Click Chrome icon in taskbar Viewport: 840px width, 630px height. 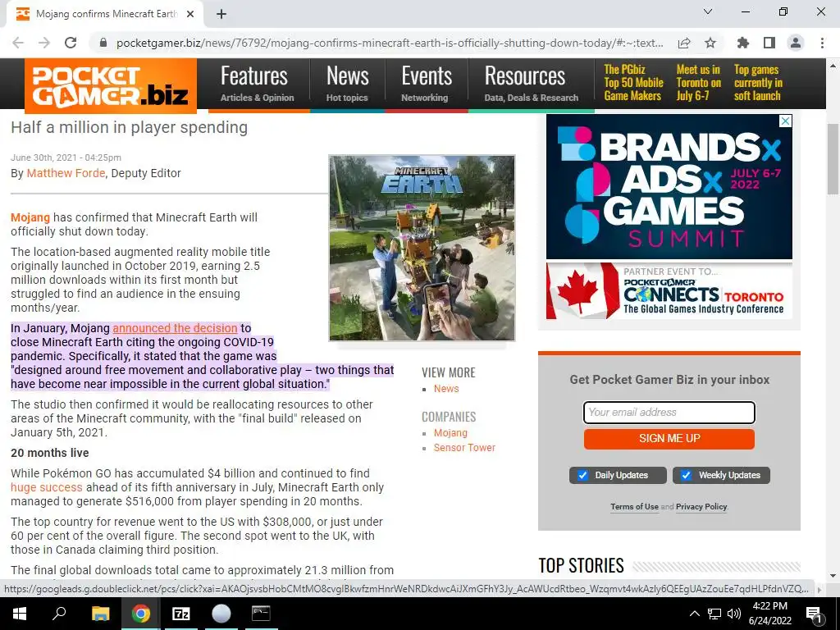coord(141,614)
